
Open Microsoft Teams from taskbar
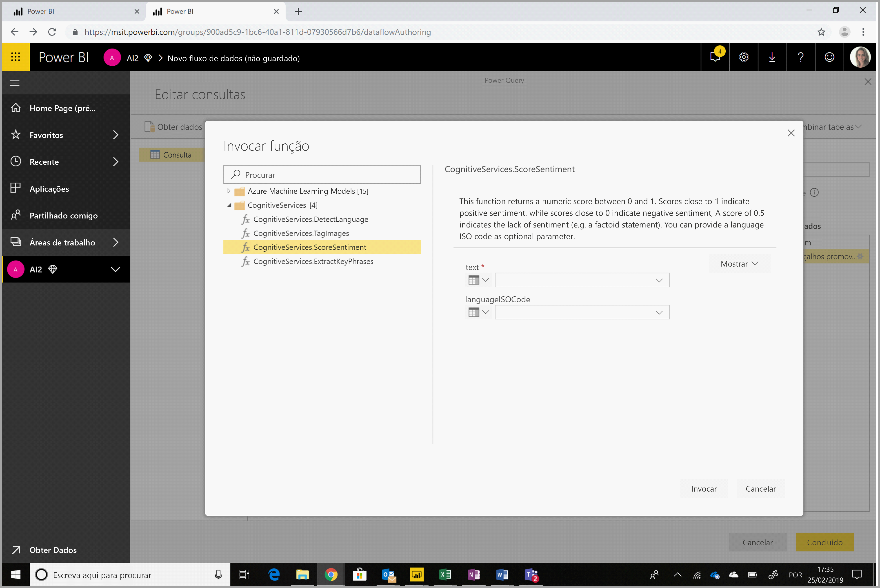[531, 575]
